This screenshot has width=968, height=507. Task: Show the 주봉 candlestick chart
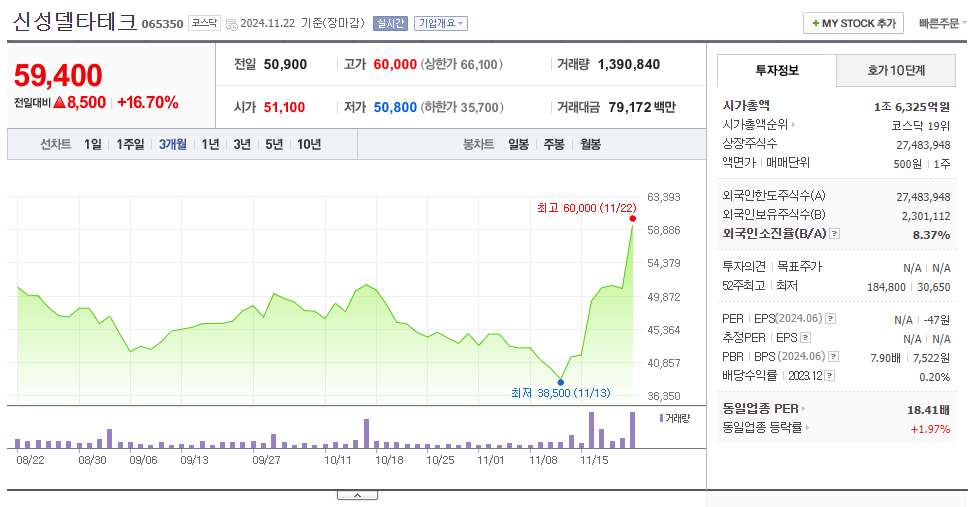click(x=554, y=145)
